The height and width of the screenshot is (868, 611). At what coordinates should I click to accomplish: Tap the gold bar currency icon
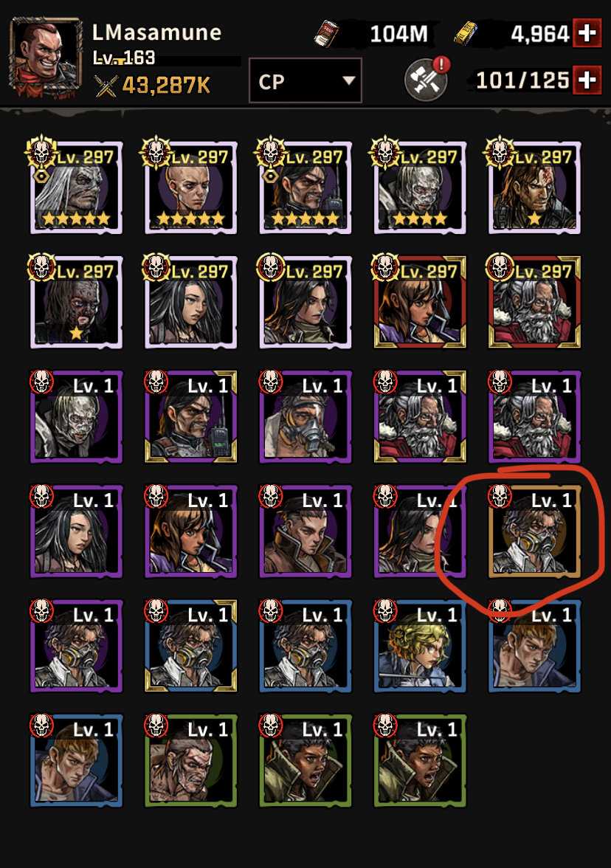[466, 33]
